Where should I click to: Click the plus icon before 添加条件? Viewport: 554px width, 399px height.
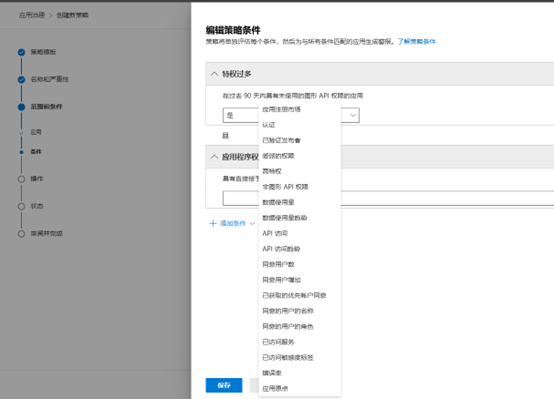213,223
